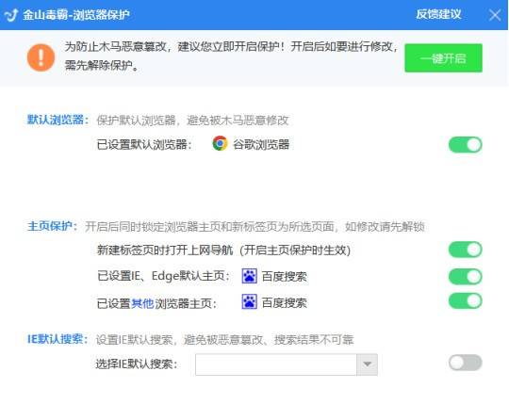This screenshot has height=420, width=509.
Task: Disable IE, Edge default homepage lock
Action: [x=466, y=276]
